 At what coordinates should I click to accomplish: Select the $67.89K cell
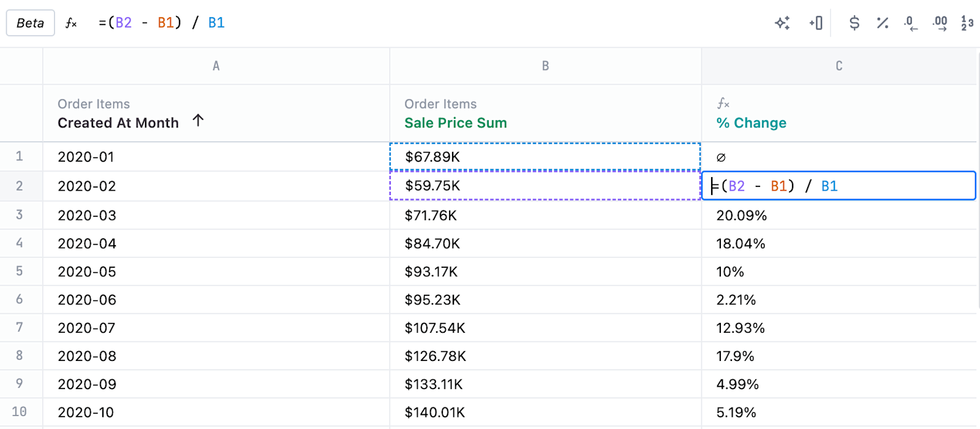545,157
